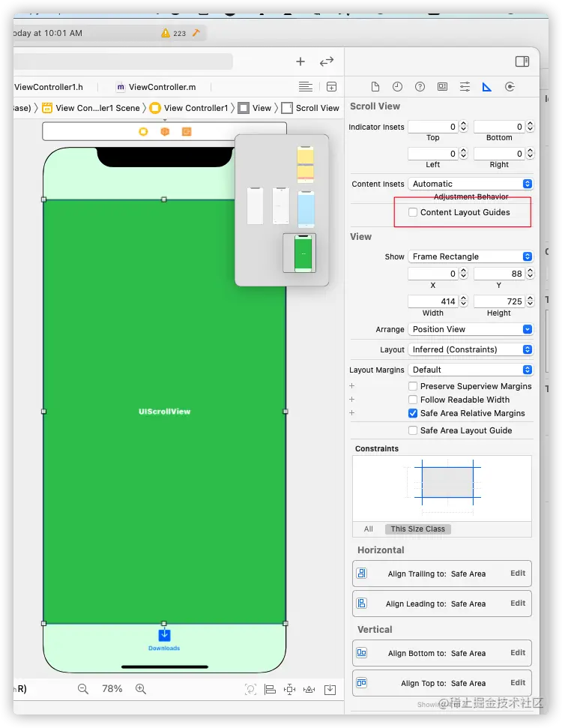This screenshot has width=562, height=728.
Task: Click the Height value stepper
Action: tap(531, 301)
